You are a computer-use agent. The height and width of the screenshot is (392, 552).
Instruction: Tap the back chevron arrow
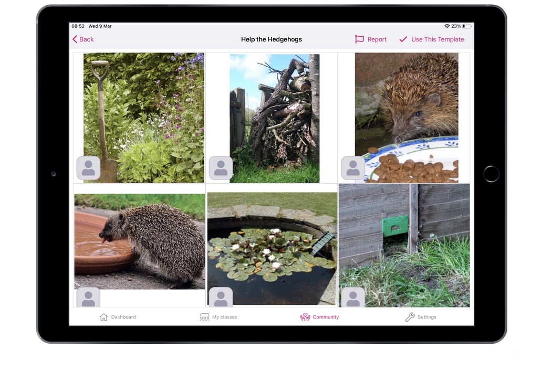75,39
